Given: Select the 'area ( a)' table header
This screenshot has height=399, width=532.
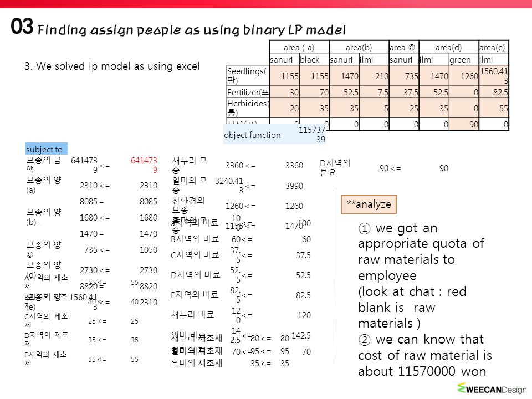Looking at the screenshot, I should coord(299,47).
